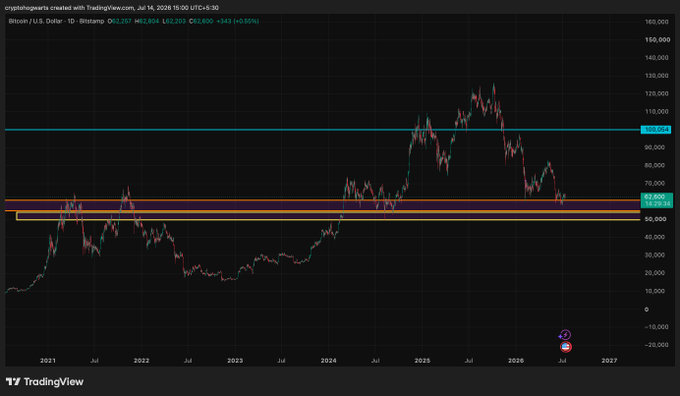The width and height of the screenshot is (680, 396).
Task: Click the 2024 time axis label
Action: point(329,360)
